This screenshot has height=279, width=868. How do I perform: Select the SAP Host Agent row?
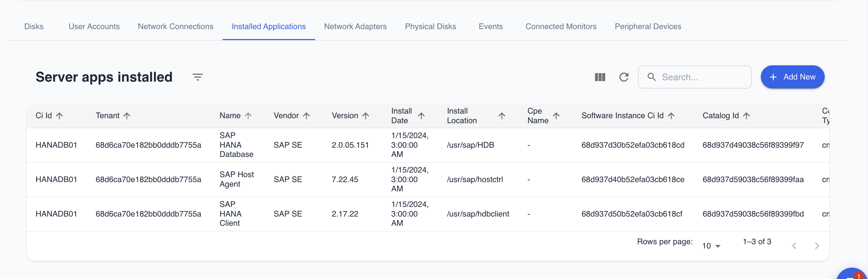[x=236, y=180]
